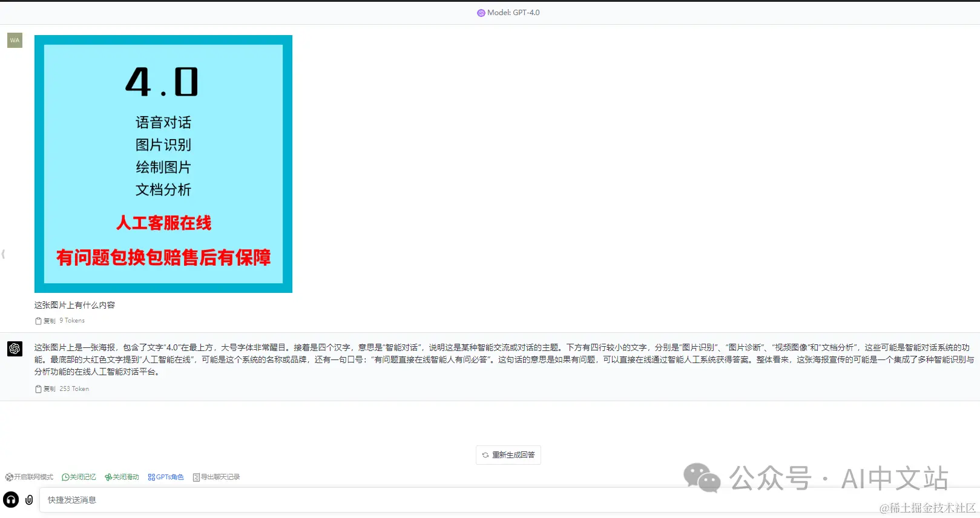Open the Model: GPT-4.0 selector
The height and width of the screenshot is (518, 980).
tap(508, 13)
